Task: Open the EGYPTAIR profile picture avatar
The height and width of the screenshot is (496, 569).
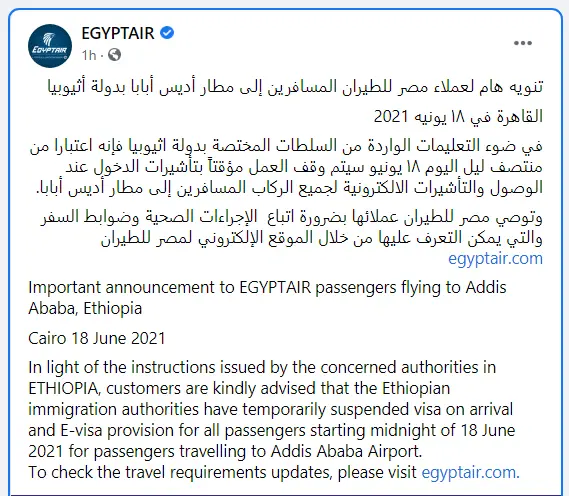Action: click(50, 46)
